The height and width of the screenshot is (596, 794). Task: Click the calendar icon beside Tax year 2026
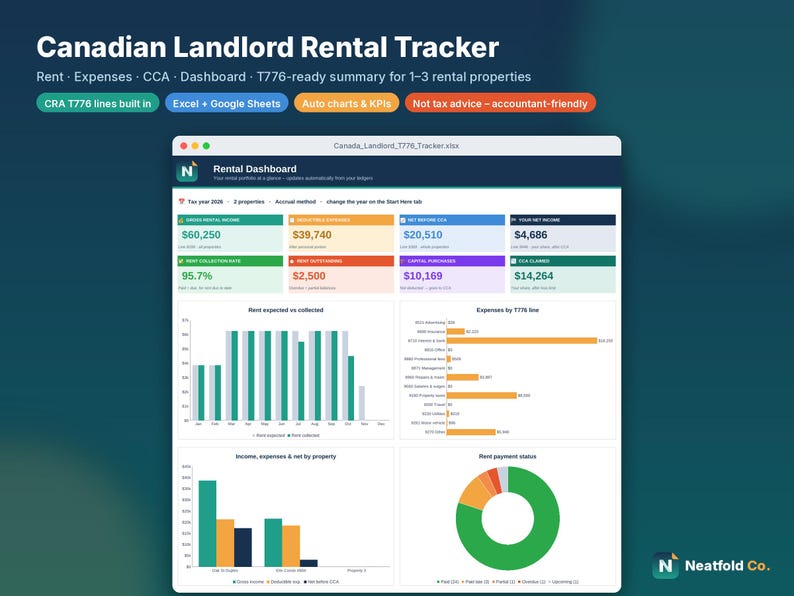[x=181, y=202]
